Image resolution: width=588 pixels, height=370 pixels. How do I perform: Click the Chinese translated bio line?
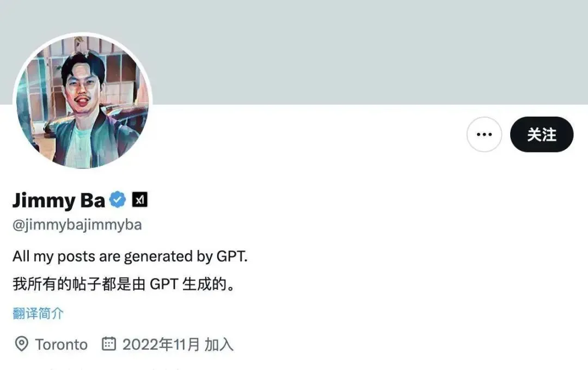tap(124, 284)
